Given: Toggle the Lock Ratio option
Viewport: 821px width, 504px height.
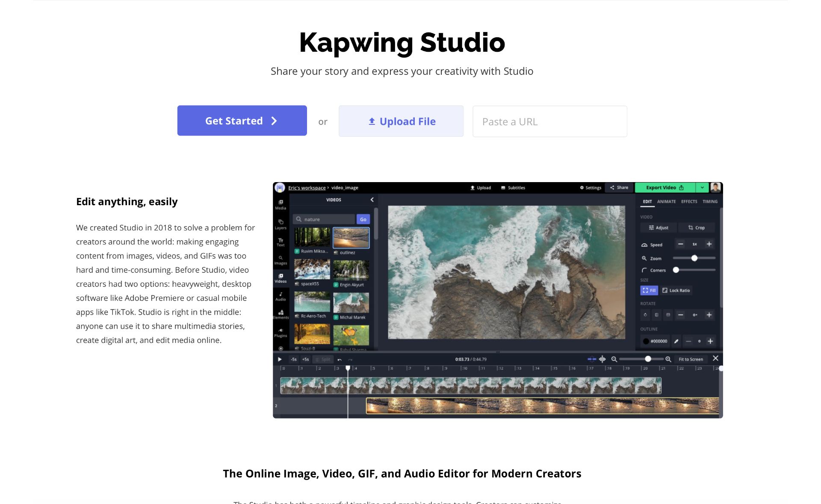Looking at the screenshot, I should pyautogui.click(x=676, y=290).
